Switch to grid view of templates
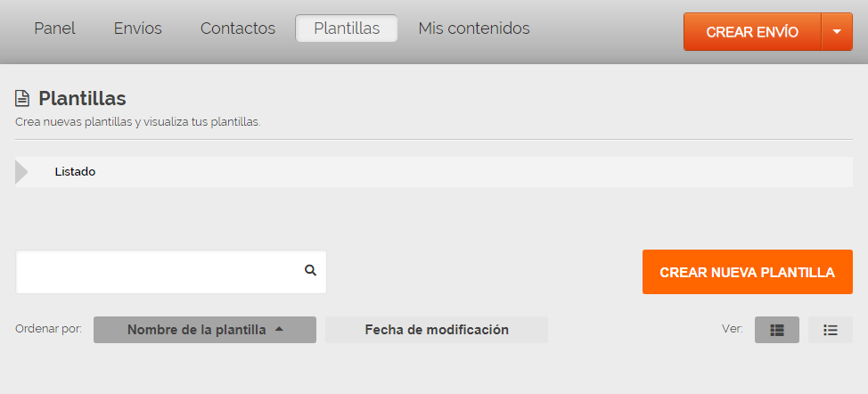Screen dimensions: 868x394 776,330
